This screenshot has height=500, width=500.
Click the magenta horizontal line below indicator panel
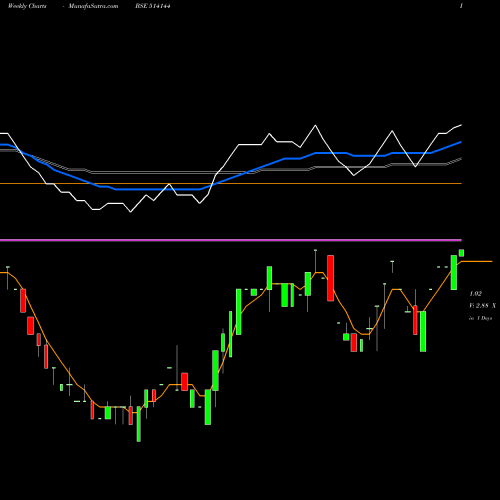click(x=231, y=240)
